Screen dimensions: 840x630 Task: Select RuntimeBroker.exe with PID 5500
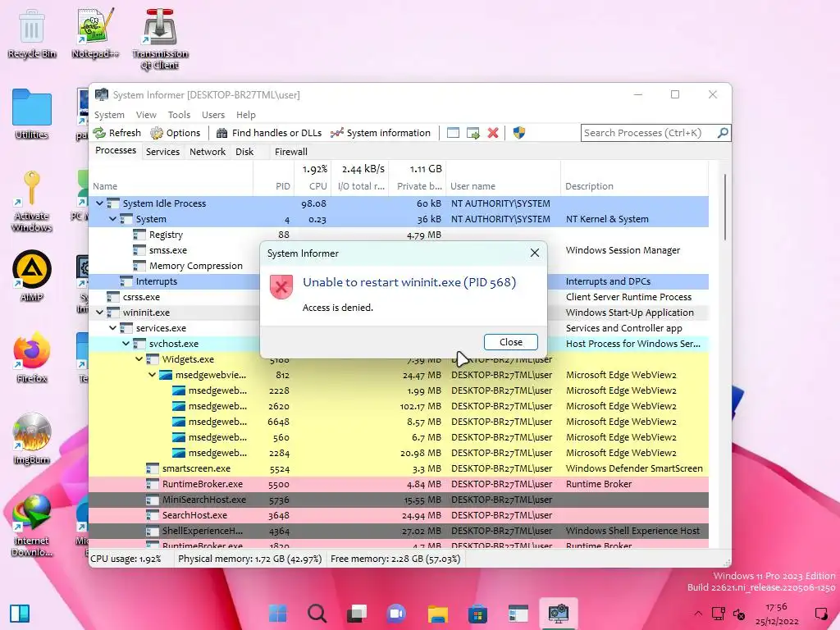click(x=399, y=484)
